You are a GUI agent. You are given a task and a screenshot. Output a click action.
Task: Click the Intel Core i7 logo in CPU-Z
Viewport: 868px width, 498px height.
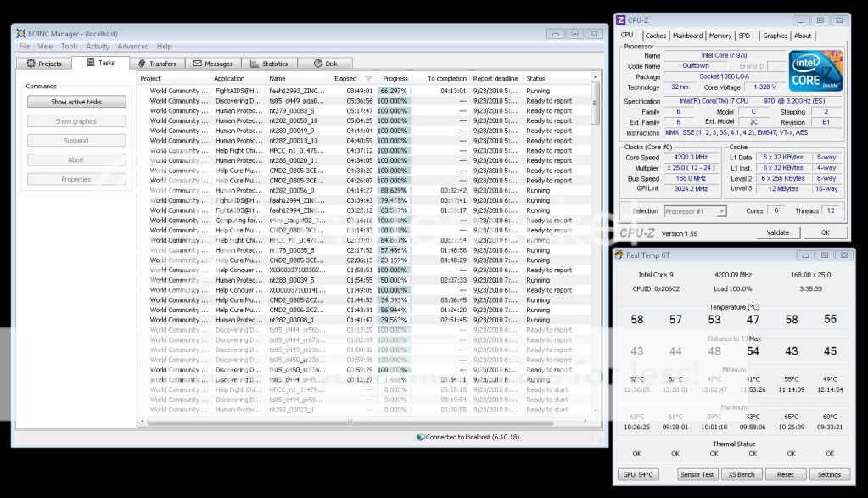pyautogui.click(x=816, y=70)
